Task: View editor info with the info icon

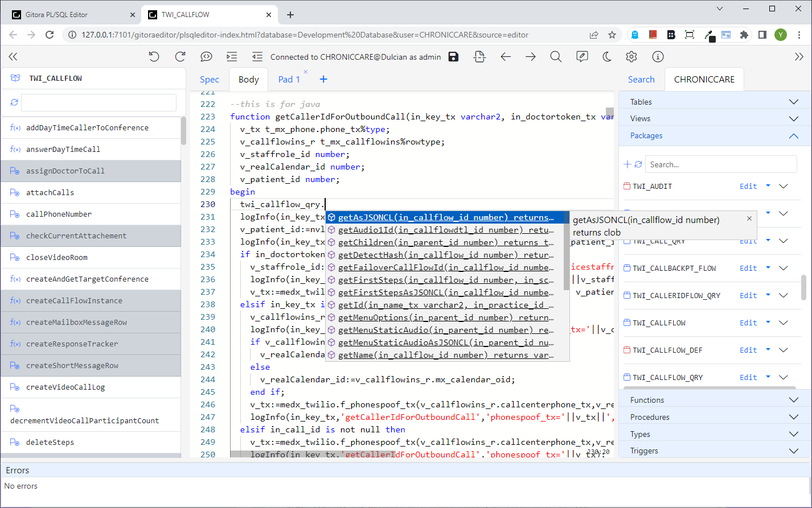Action: 658,56
